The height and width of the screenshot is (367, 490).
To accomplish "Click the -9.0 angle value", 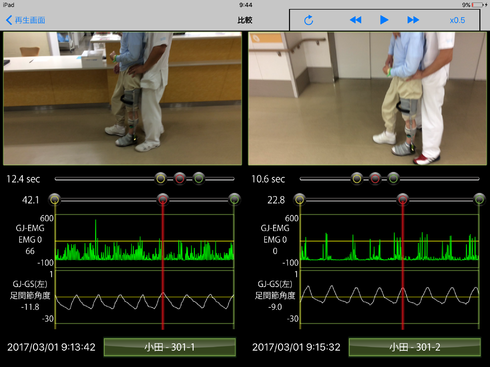I will (x=275, y=307).
